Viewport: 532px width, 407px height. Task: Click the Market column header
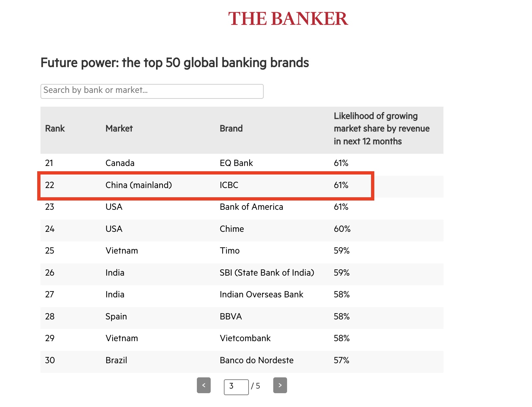tap(119, 128)
